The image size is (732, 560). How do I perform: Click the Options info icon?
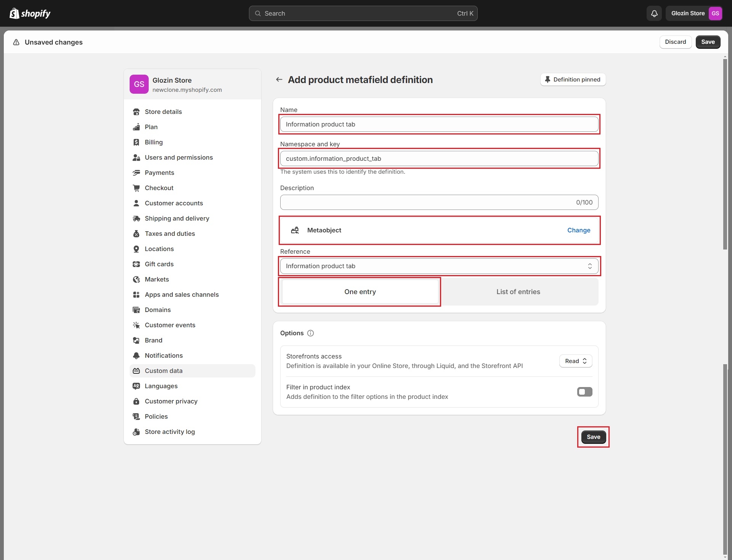coord(310,333)
